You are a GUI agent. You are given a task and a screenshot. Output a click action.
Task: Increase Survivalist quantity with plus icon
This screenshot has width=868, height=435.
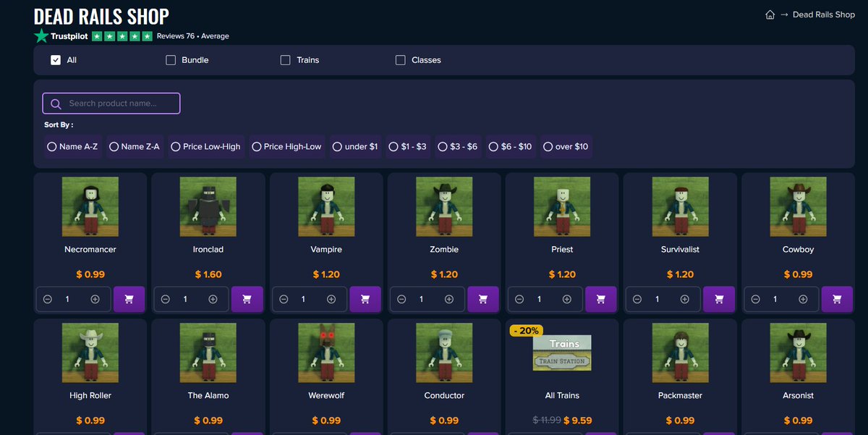click(x=685, y=299)
